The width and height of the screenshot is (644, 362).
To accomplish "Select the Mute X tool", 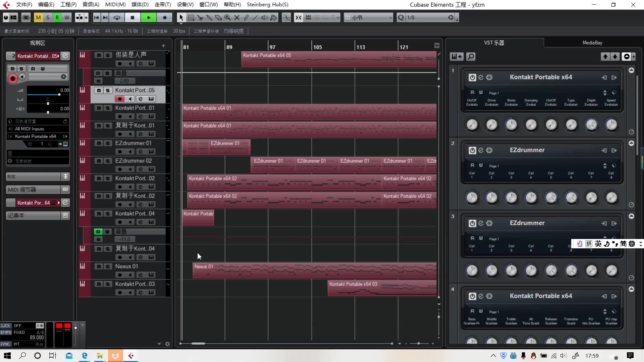I will point(237,17).
